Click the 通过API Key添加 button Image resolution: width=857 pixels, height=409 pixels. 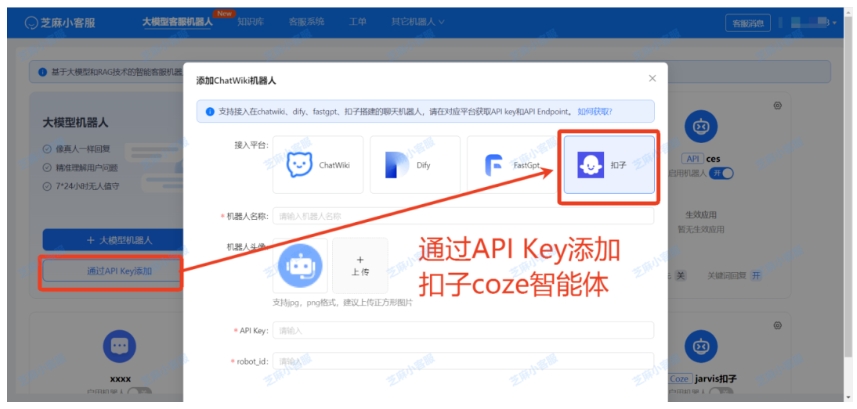click(114, 271)
